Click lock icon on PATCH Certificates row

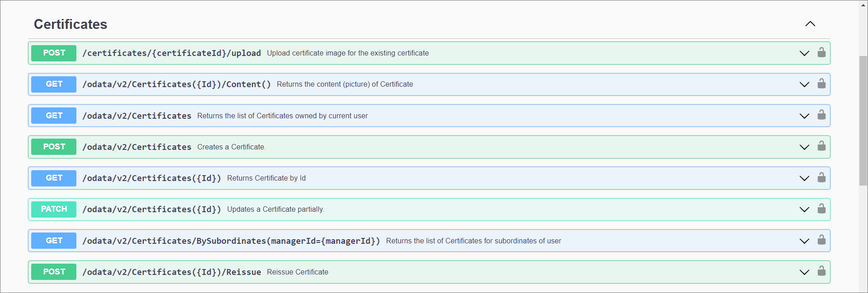point(821,209)
